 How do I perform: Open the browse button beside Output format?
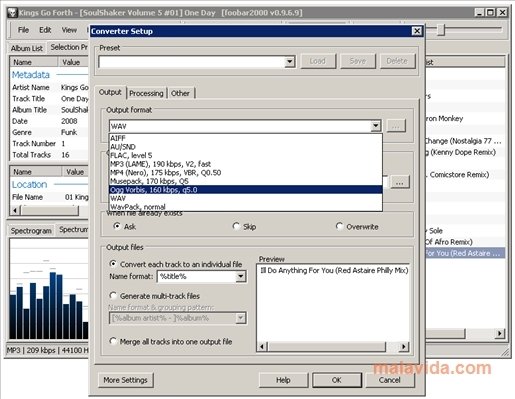tap(396, 126)
